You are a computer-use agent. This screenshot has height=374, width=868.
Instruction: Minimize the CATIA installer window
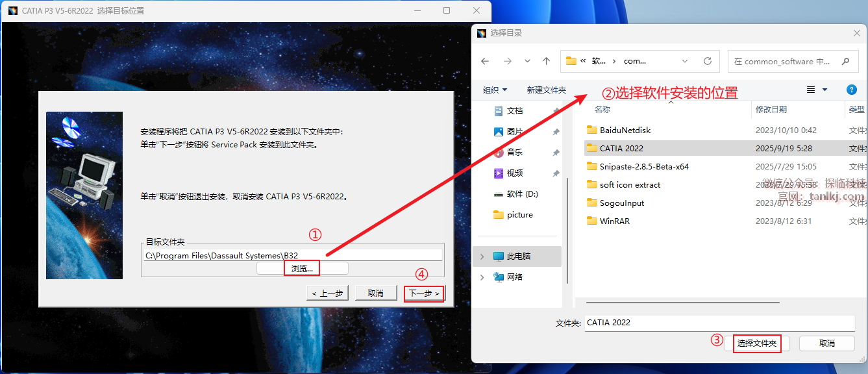[x=417, y=10]
